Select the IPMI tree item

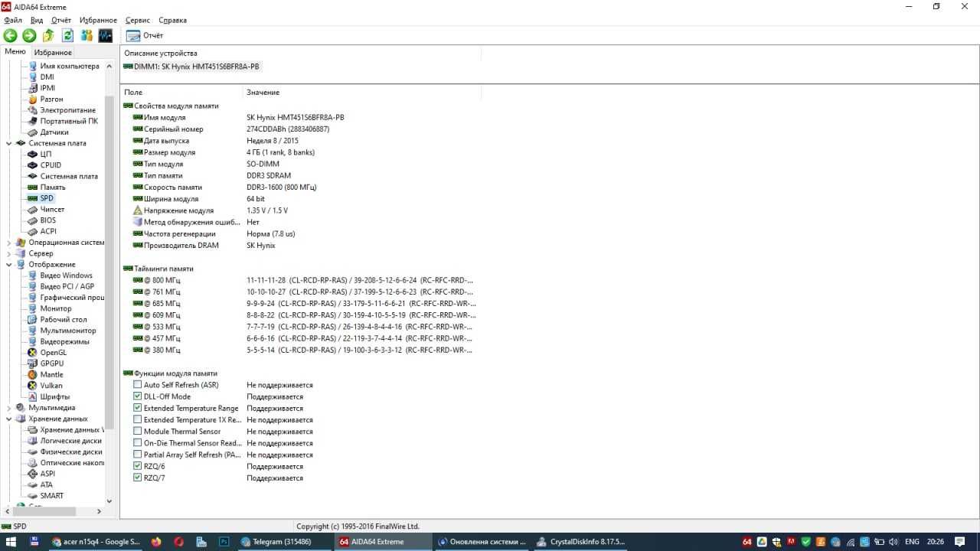click(47, 88)
